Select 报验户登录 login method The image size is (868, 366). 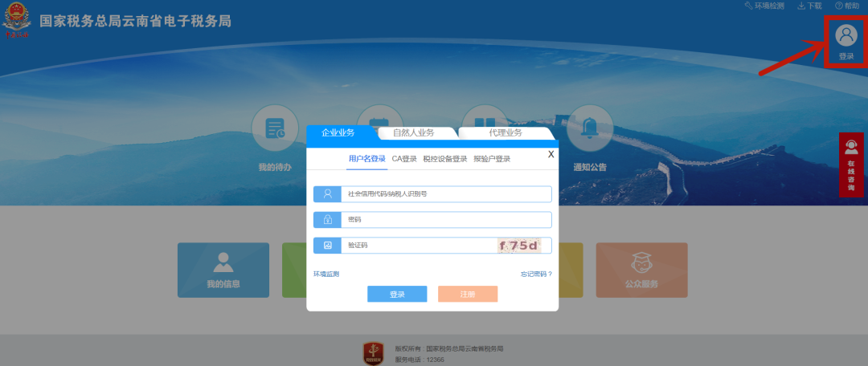pos(492,159)
